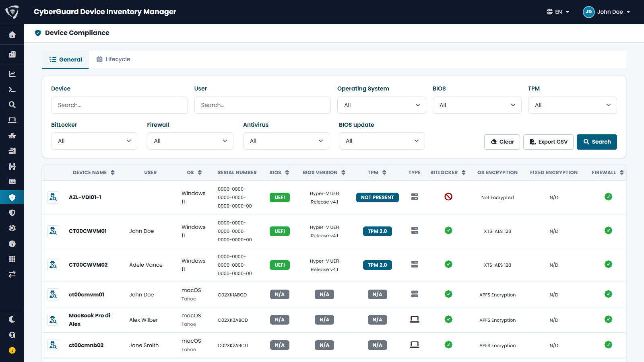
Task: Open device details icon for AZL-VDI01-1
Action: [x=53, y=197]
